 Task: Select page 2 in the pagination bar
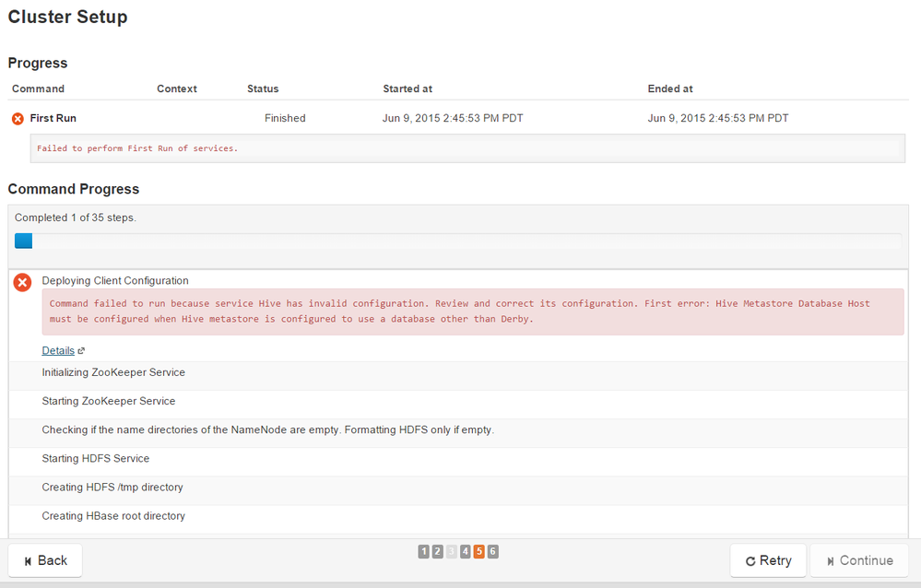(x=437, y=550)
